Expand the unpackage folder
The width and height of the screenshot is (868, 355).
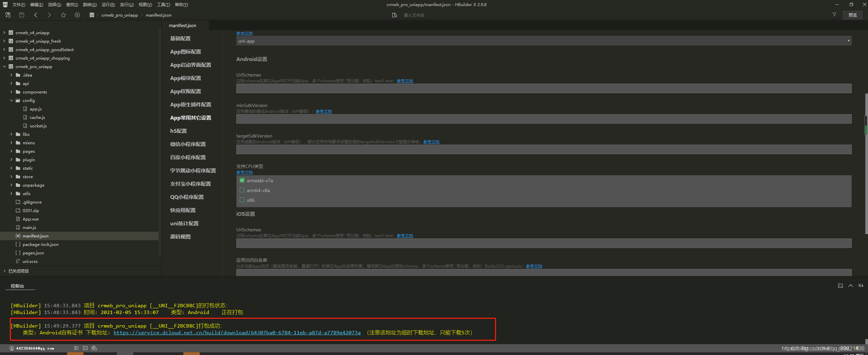click(x=11, y=185)
